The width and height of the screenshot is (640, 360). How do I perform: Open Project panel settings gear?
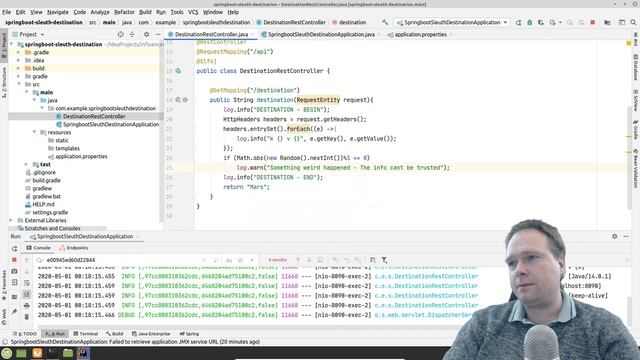146,34
